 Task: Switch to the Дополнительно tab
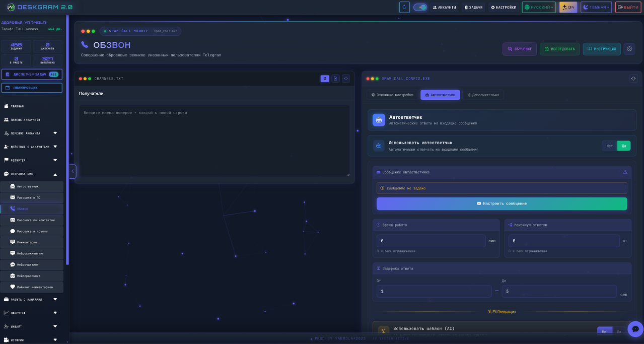point(482,95)
